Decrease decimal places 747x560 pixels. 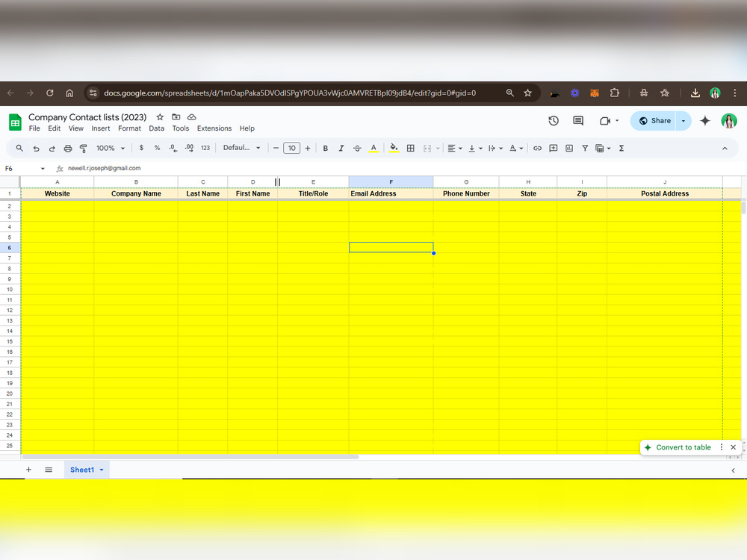point(173,148)
